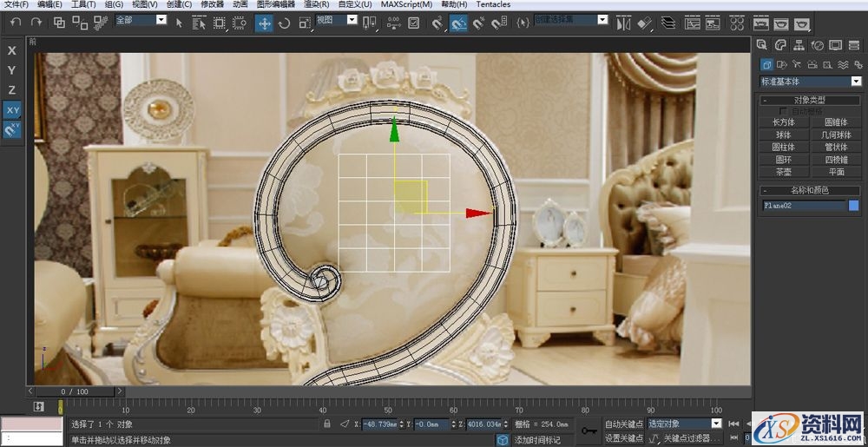Click the Plane02 object name field
This screenshot has width=868, height=447.
click(x=804, y=206)
